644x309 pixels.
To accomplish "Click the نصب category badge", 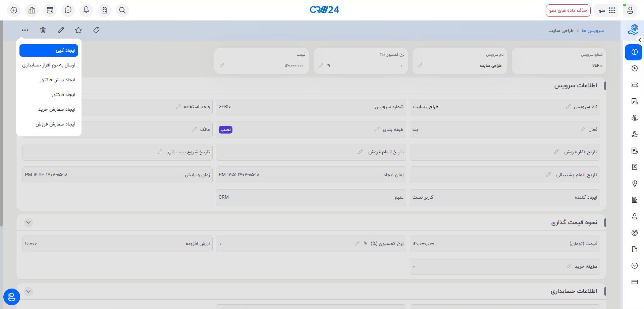I will coord(225,130).
